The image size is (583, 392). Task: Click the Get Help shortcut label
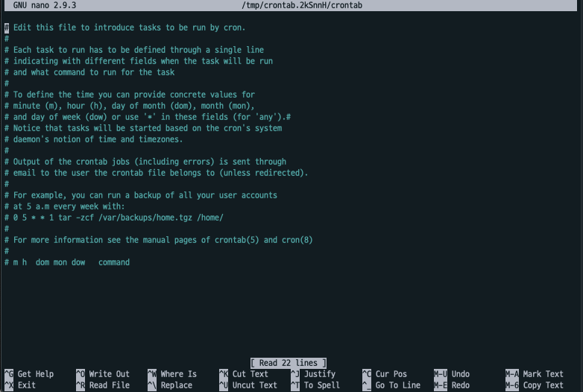tap(36, 374)
